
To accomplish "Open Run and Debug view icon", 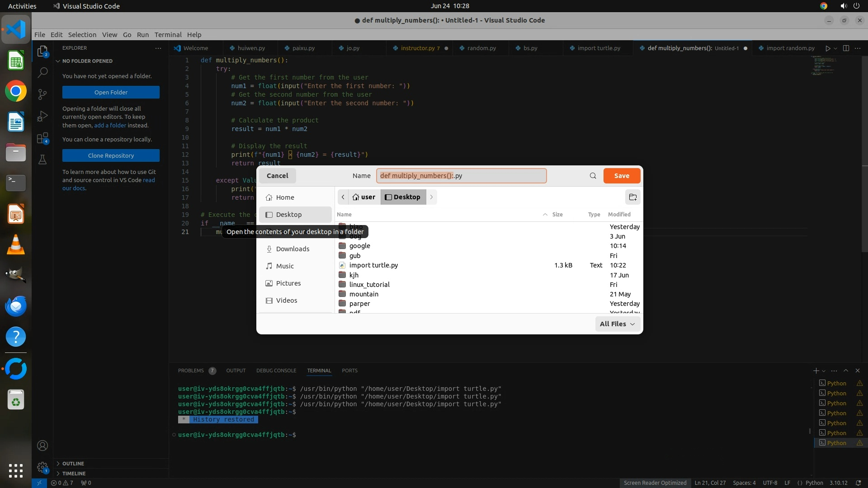I will click(x=42, y=116).
